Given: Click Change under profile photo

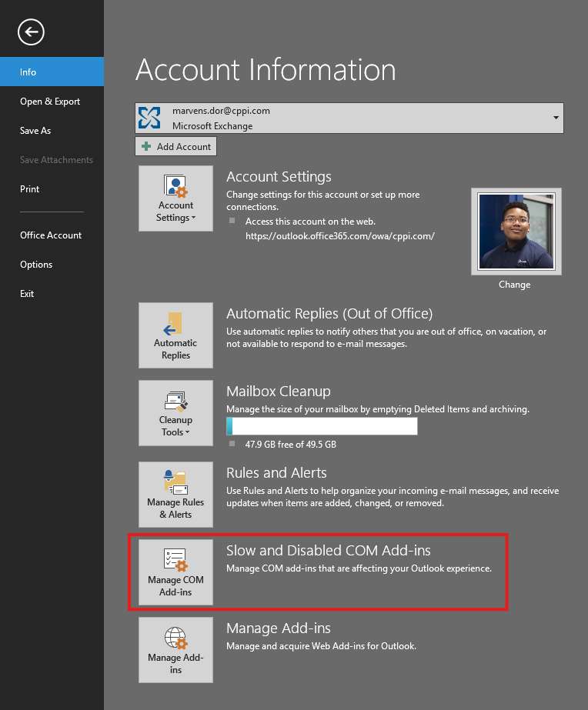Looking at the screenshot, I should coord(514,285).
